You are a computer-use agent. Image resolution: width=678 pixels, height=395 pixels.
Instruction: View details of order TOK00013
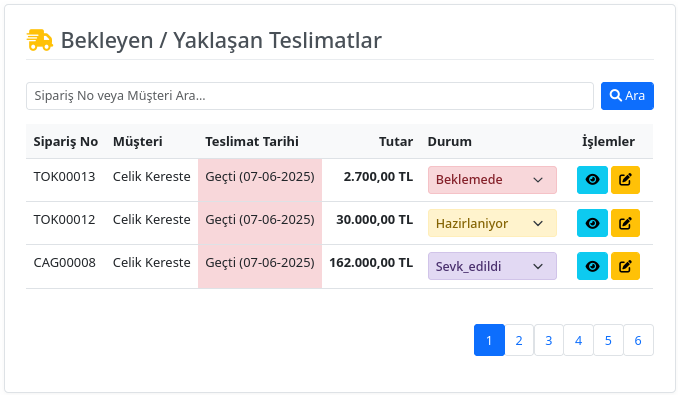tap(592, 180)
